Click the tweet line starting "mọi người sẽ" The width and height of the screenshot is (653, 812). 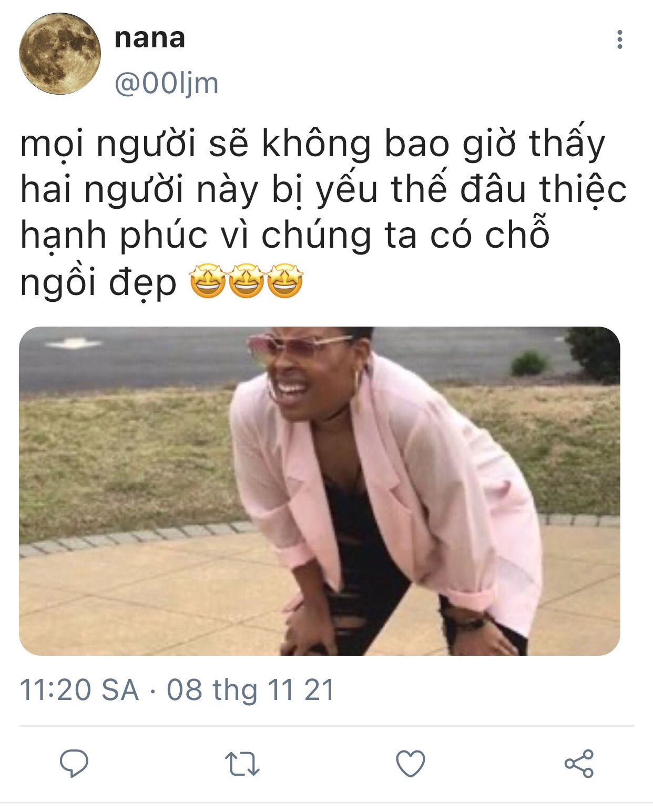click(x=313, y=144)
